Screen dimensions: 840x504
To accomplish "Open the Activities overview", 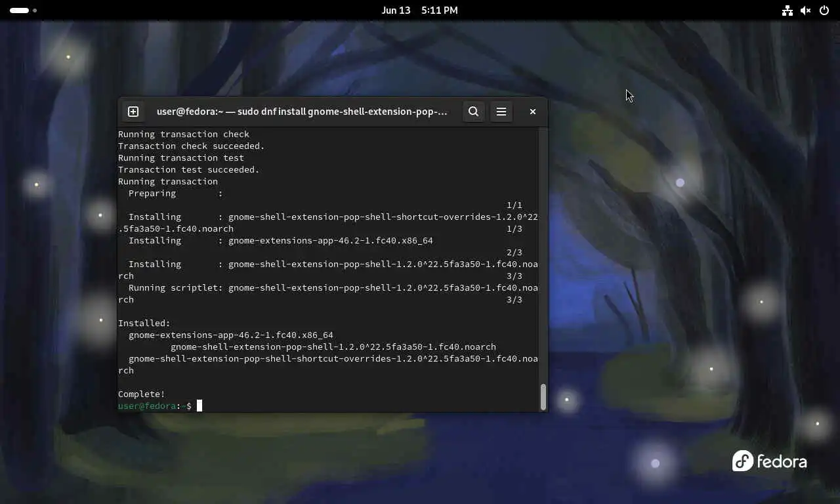I will [x=23, y=10].
